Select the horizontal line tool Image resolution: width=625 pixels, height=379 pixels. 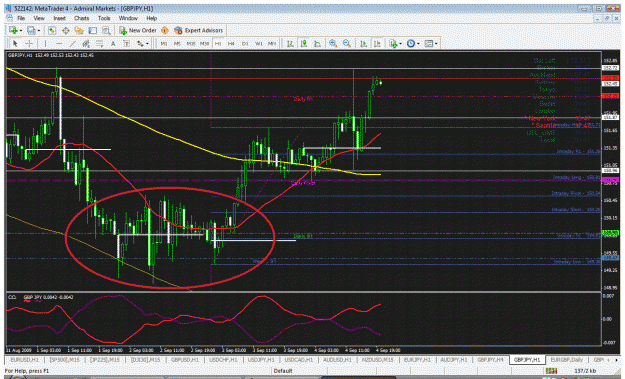pyautogui.click(x=59, y=43)
